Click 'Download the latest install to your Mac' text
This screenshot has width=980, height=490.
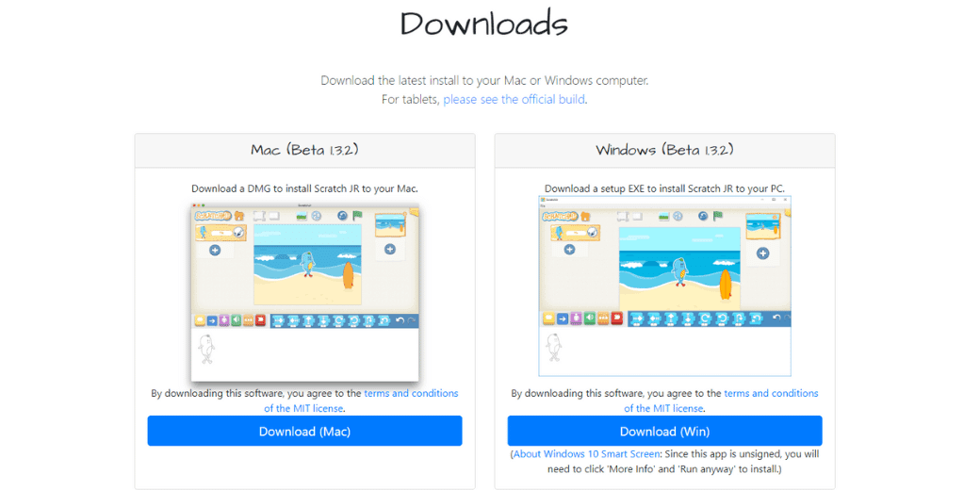[x=485, y=81]
